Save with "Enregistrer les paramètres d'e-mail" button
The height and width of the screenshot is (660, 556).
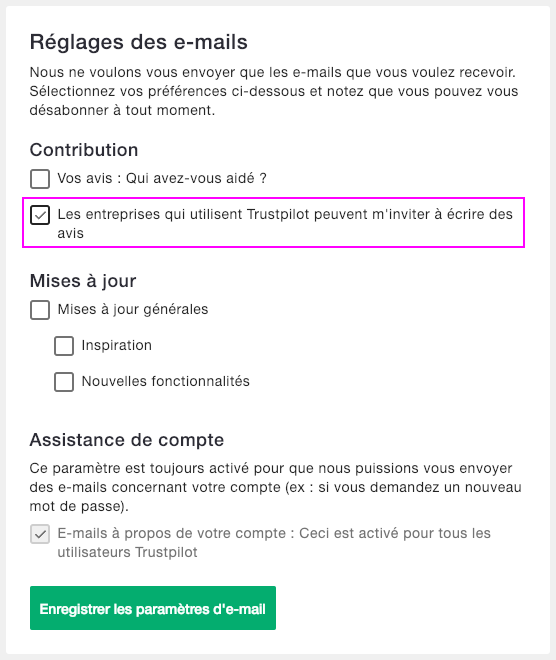coord(153,608)
